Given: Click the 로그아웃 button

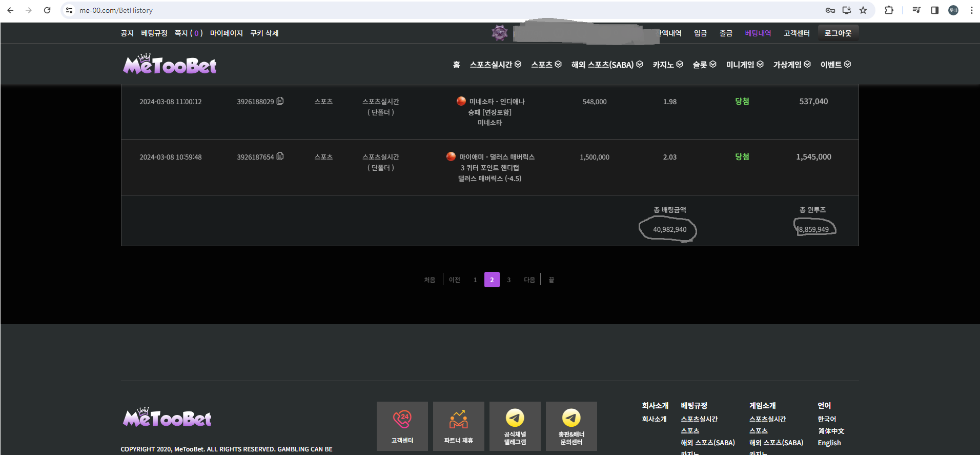Looking at the screenshot, I should point(838,33).
